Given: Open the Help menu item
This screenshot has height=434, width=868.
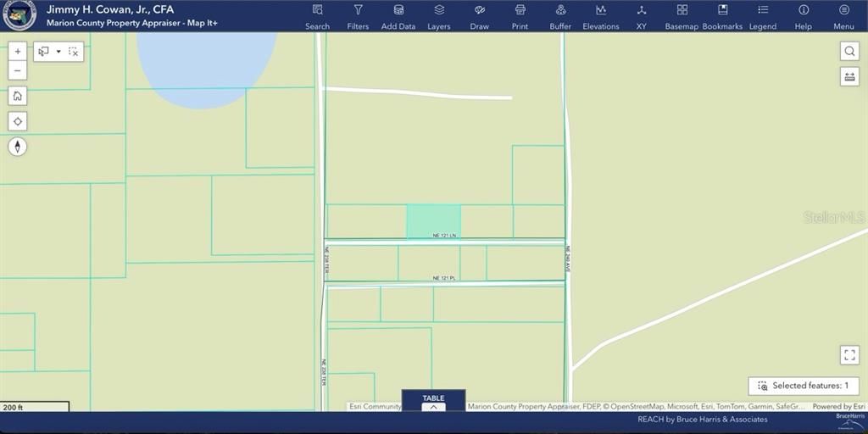Looking at the screenshot, I should pos(803,16).
